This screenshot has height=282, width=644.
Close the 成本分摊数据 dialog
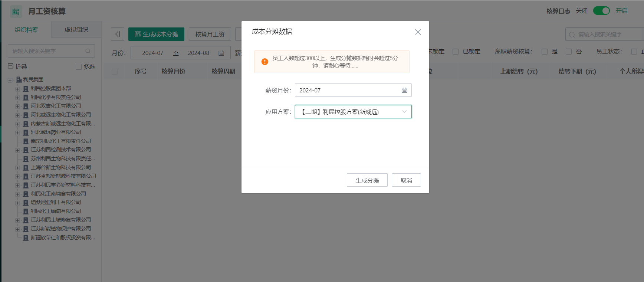pos(418,32)
